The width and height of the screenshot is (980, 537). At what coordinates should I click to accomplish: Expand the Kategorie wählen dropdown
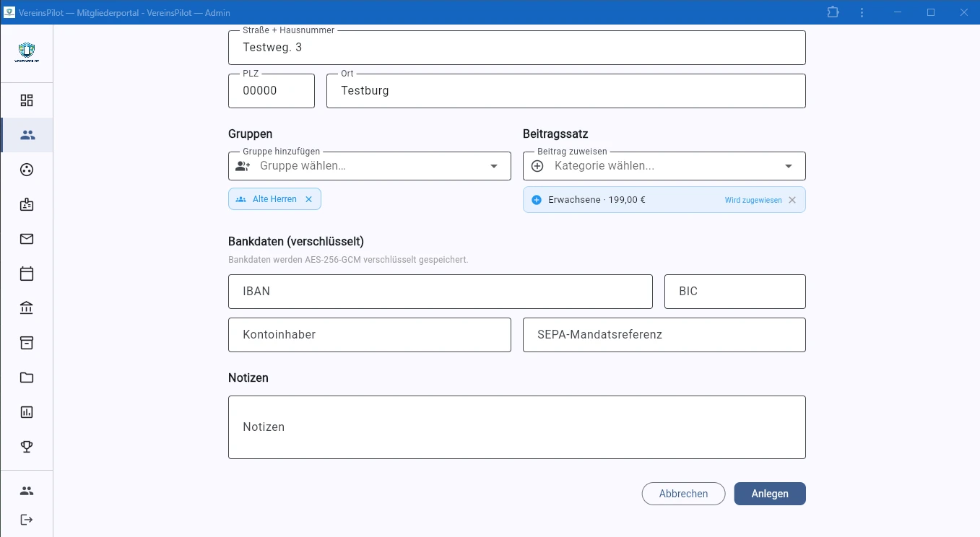click(x=789, y=166)
